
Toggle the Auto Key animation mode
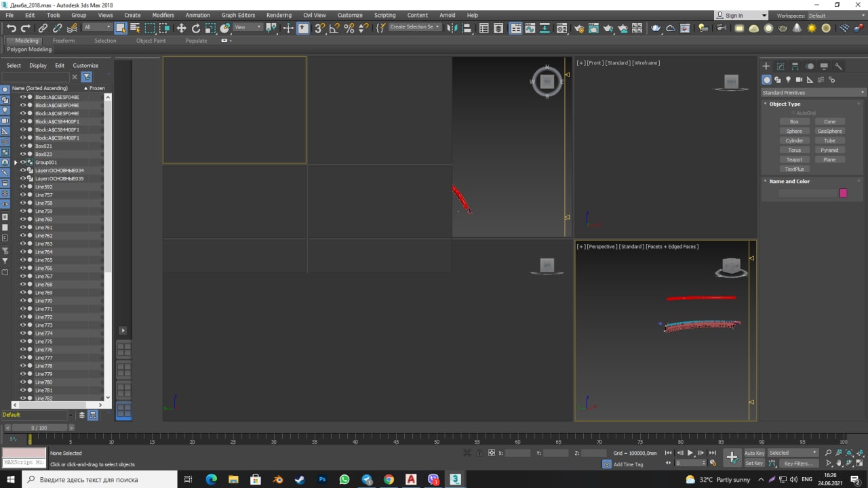[754, 453]
